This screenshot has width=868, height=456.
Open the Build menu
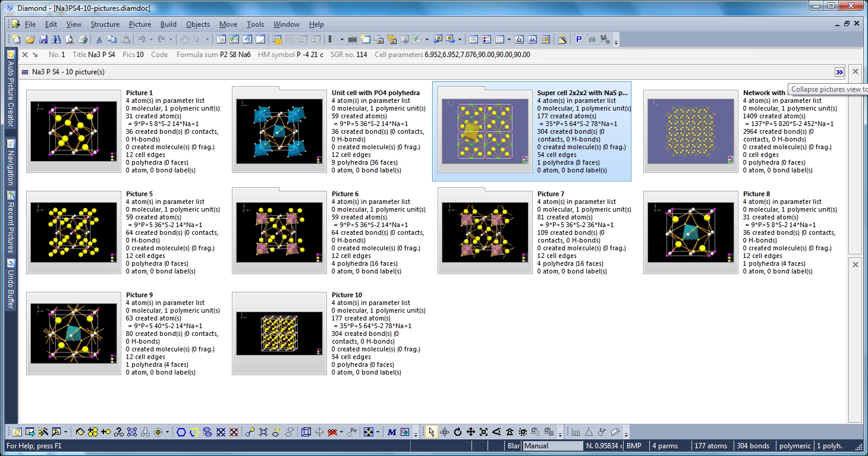168,24
